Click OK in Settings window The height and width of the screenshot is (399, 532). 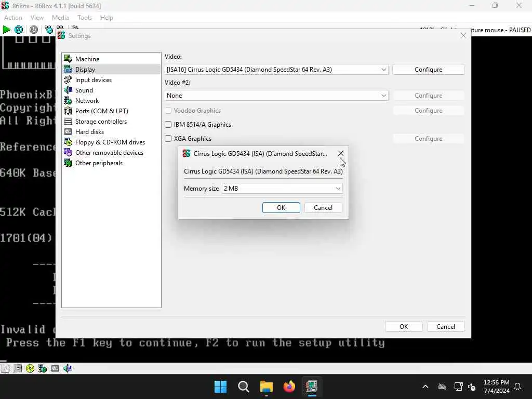pyautogui.click(x=403, y=327)
